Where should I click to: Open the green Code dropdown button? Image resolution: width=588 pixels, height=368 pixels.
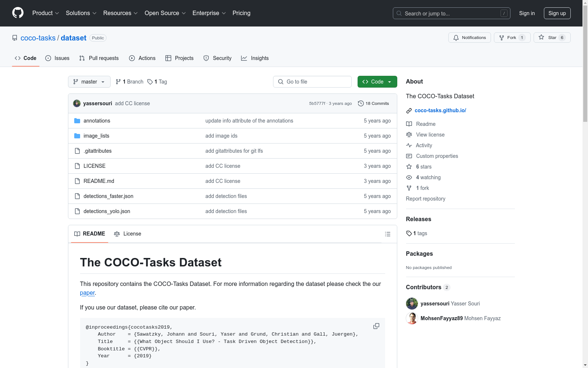tap(377, 82)
